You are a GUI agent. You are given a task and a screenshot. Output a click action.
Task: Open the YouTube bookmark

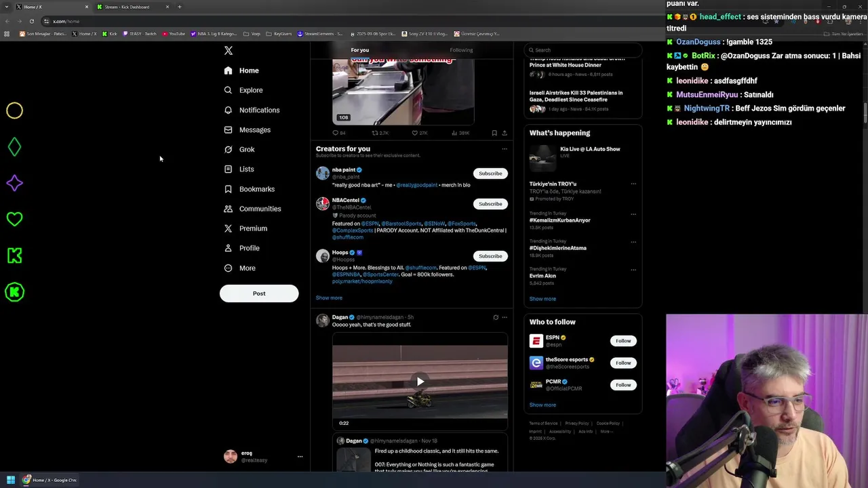click(174, 33)
